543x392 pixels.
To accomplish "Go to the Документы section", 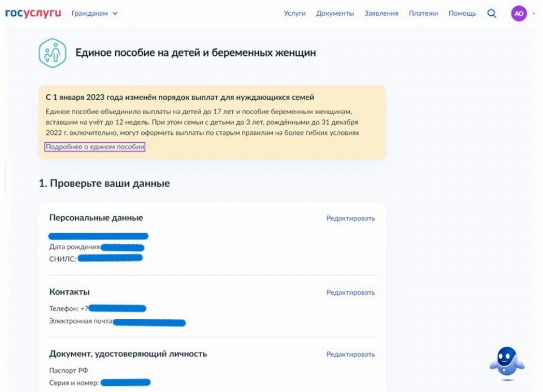I will pyautogui.click(x=335, y=14).
